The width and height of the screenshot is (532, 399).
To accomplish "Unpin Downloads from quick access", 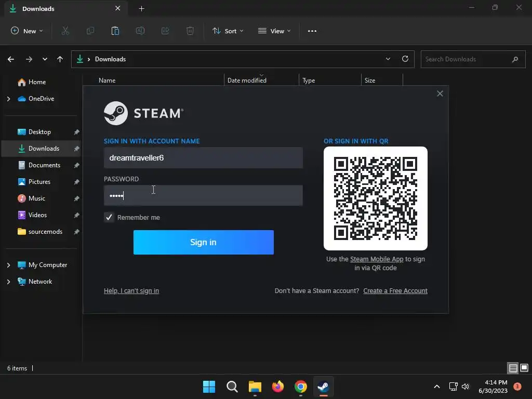I will 77,149.
